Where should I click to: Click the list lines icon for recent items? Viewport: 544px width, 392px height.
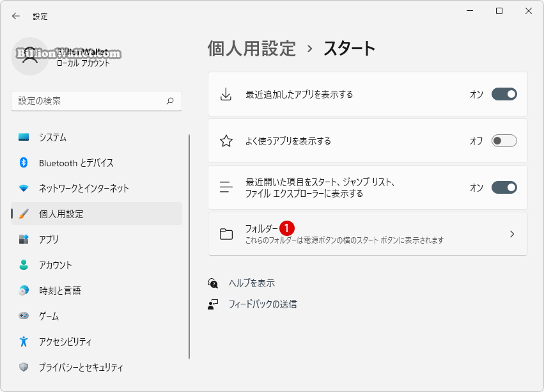click(x=226, y=187)
